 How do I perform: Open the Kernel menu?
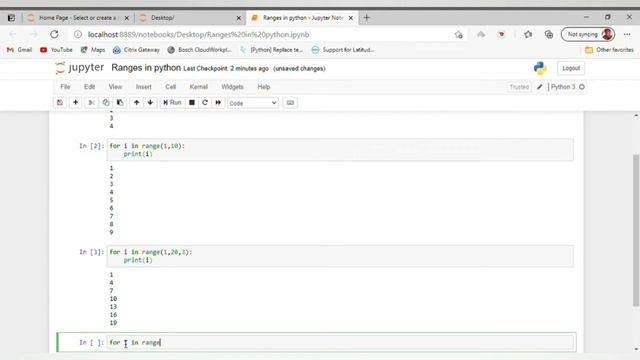tap(199, 87)
